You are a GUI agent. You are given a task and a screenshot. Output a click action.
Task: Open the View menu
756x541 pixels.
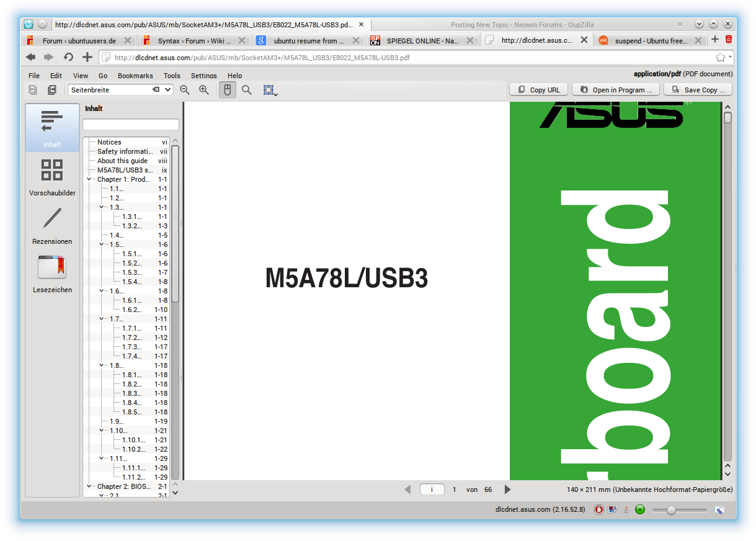click(81, 76)
